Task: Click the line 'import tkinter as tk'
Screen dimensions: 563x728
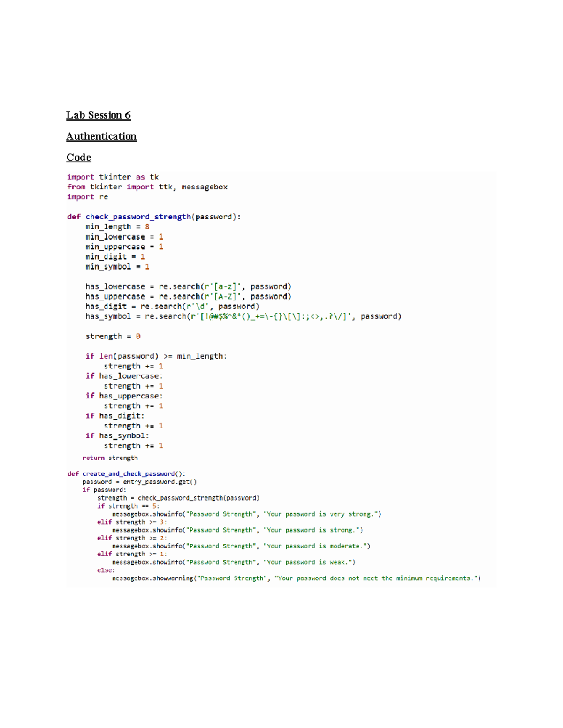Action: (113, 177)
